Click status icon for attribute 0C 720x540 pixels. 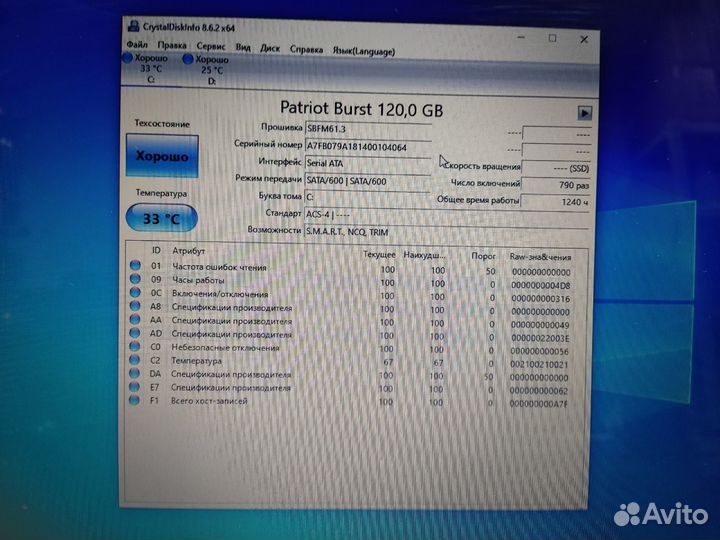tap(135, 292)
